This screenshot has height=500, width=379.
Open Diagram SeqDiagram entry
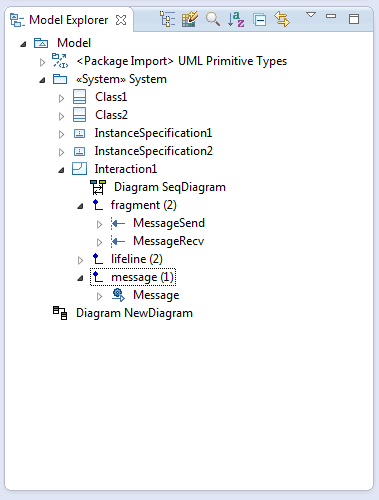[170, 187]
